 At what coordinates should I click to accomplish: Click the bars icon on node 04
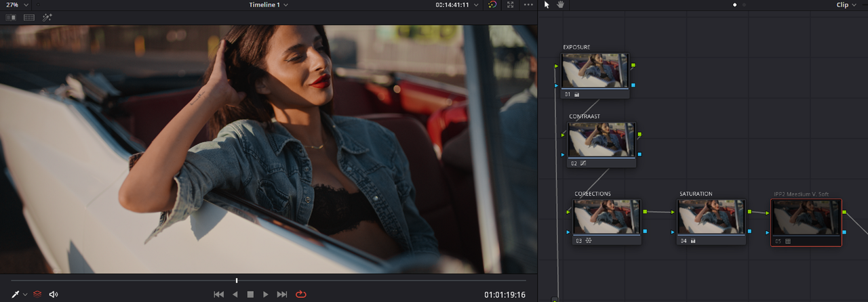pos(693,240)
